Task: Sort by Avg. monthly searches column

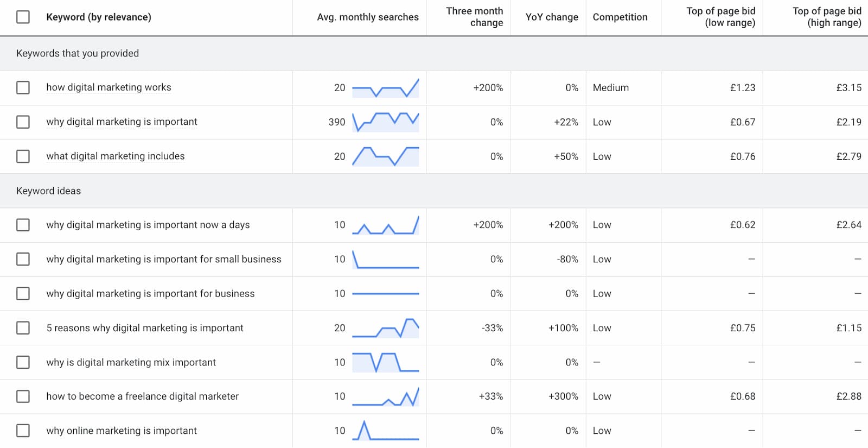Action: point(367,17)
